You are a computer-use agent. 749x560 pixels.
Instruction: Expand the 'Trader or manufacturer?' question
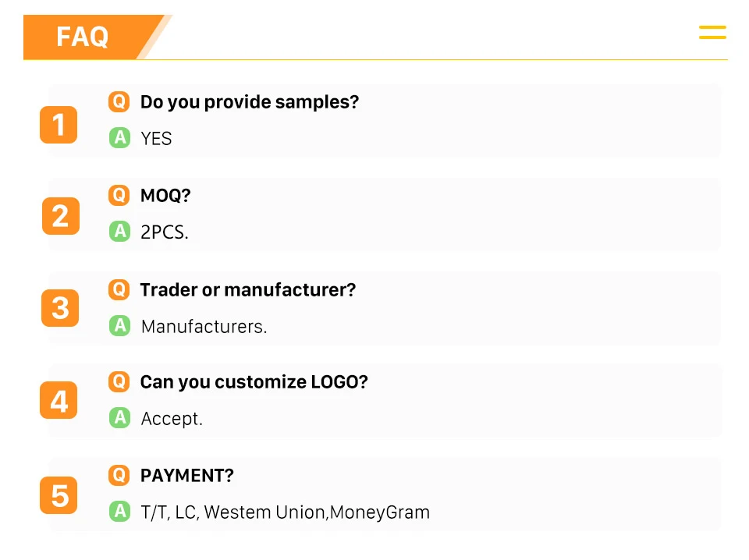[247, 290]
